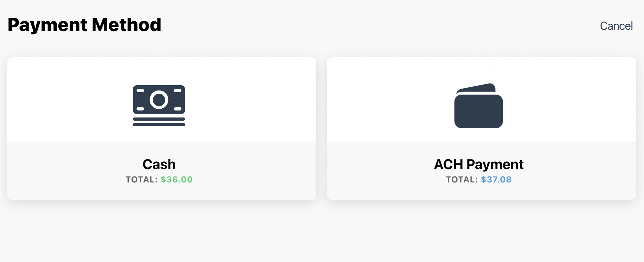The width and height of the screenshot is (644, 262).
Task: Select the dollar bill circle detail
Action: click(x=159, y=100)
